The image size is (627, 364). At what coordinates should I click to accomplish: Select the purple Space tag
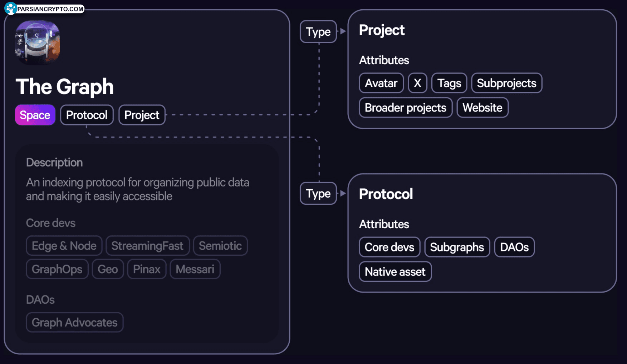click(35, 115)
